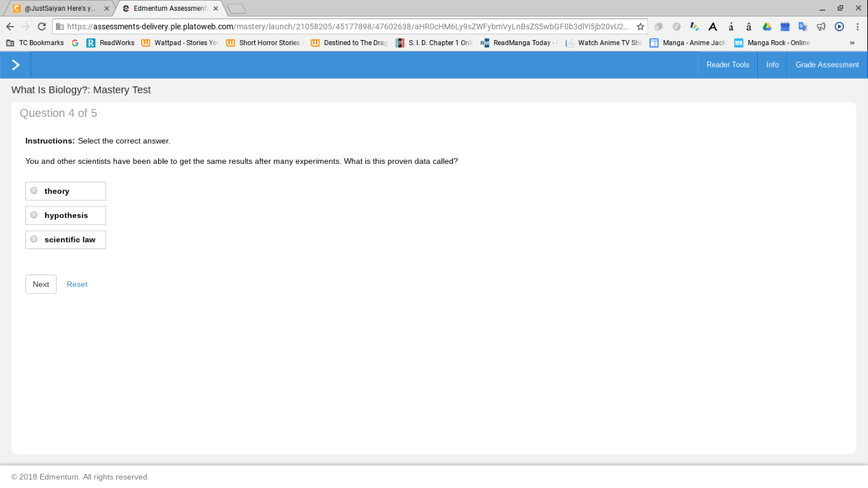Reset the selected answer
This screenshot has height=488, width=868.
[77, 284]
